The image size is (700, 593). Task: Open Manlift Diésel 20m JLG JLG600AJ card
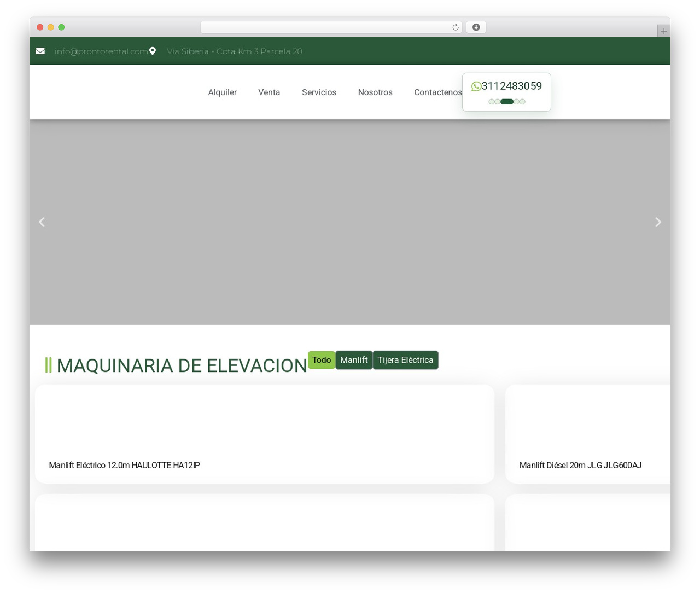pyautogui.click(x=588, y=434)
